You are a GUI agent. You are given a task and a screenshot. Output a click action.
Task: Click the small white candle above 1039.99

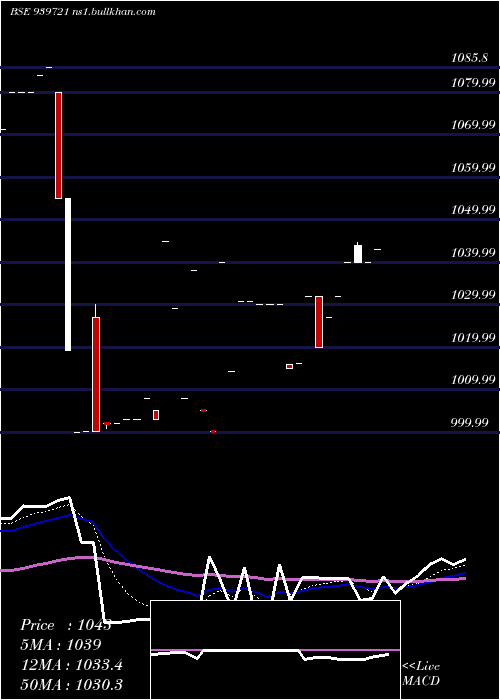(358, 254)
